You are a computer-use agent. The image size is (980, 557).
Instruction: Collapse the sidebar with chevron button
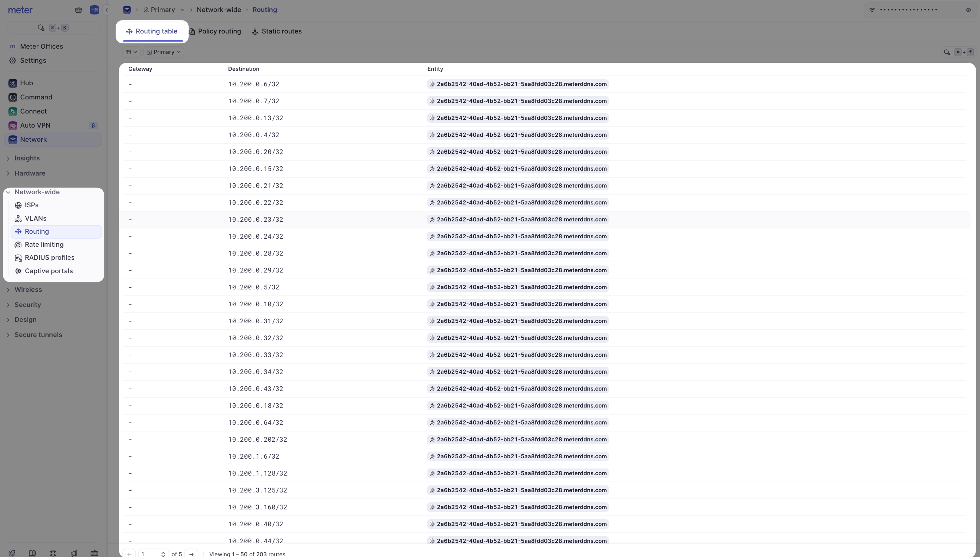[x=107, y=10]
